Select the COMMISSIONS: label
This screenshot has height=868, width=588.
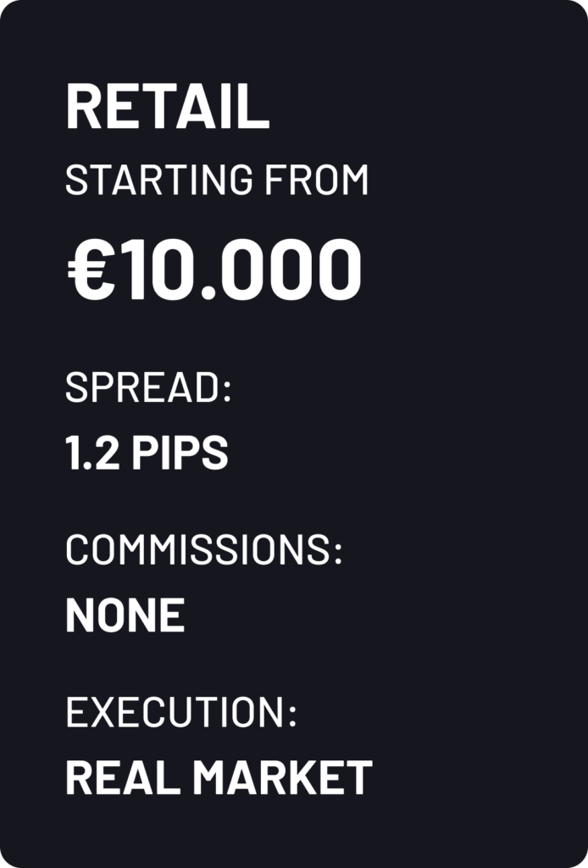203,551
